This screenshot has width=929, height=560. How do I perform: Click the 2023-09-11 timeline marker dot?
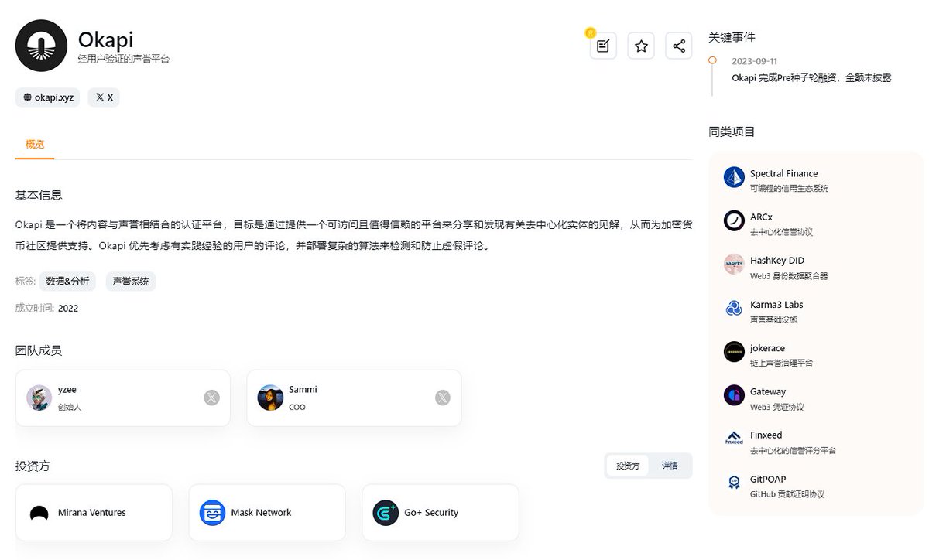(x=712, y=60)
